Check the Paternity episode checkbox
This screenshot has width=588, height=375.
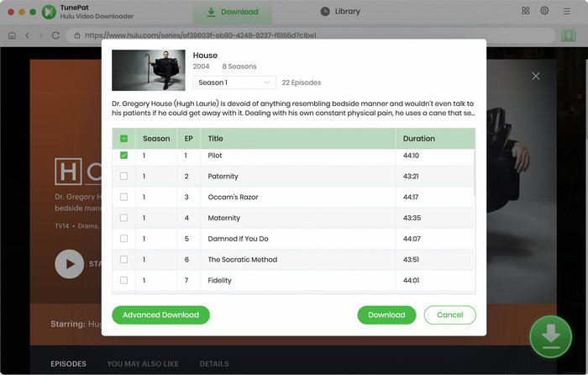tap(123, 176)
